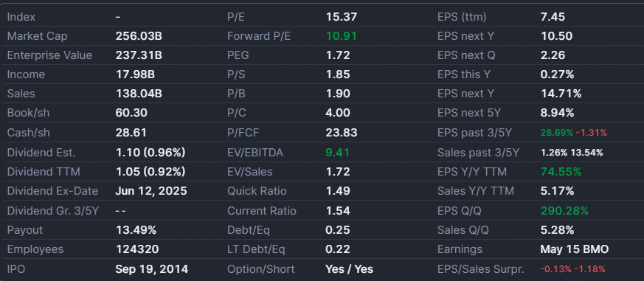
Task: Select the P/FCF value 23.83
Action: point(342,133)
